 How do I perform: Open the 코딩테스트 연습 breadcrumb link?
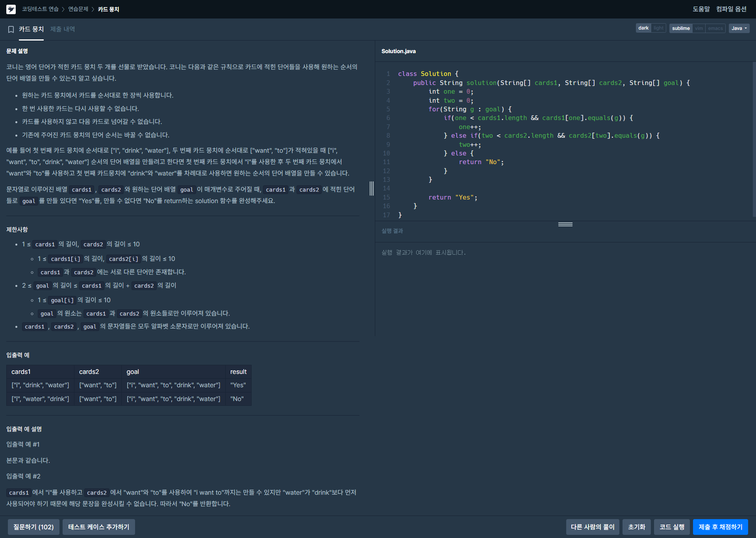coord(40,9)
